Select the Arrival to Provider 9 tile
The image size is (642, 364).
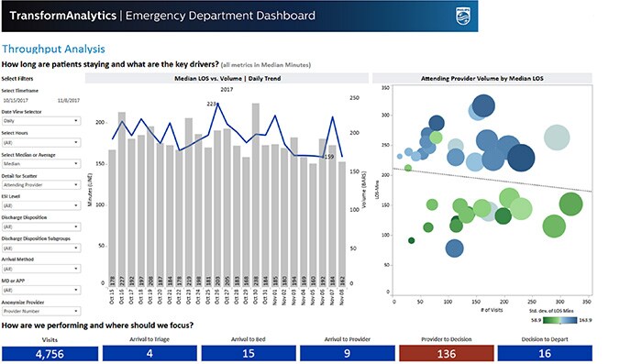(348, 353)
